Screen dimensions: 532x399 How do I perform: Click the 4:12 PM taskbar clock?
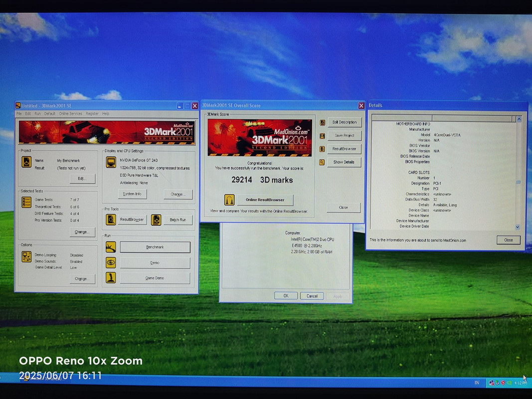521,383
